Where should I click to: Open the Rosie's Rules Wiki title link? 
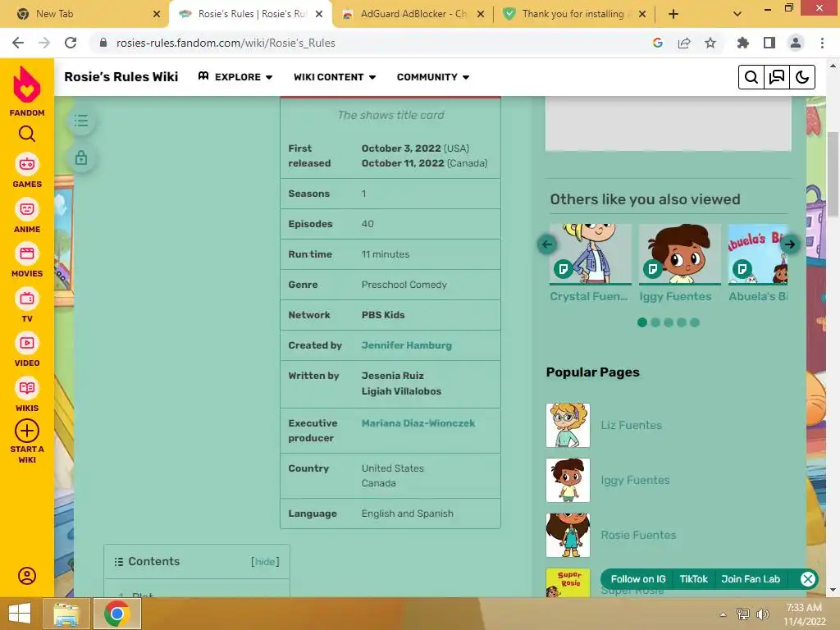[x=121, y=76]
